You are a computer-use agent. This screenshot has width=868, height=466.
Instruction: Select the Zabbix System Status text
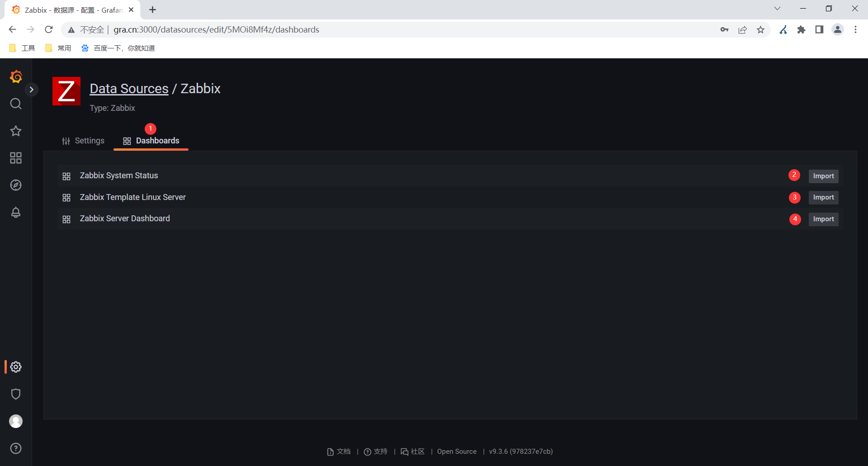click(119, 176)
